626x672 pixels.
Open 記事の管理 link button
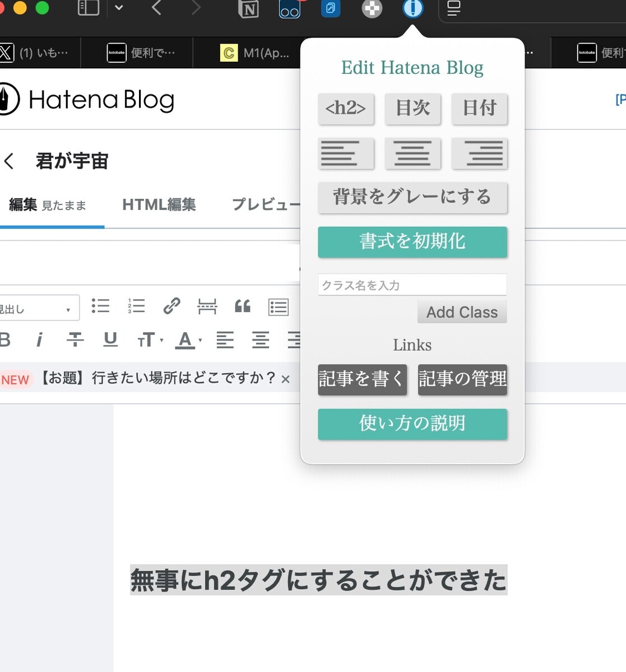(x=462, y=380)
